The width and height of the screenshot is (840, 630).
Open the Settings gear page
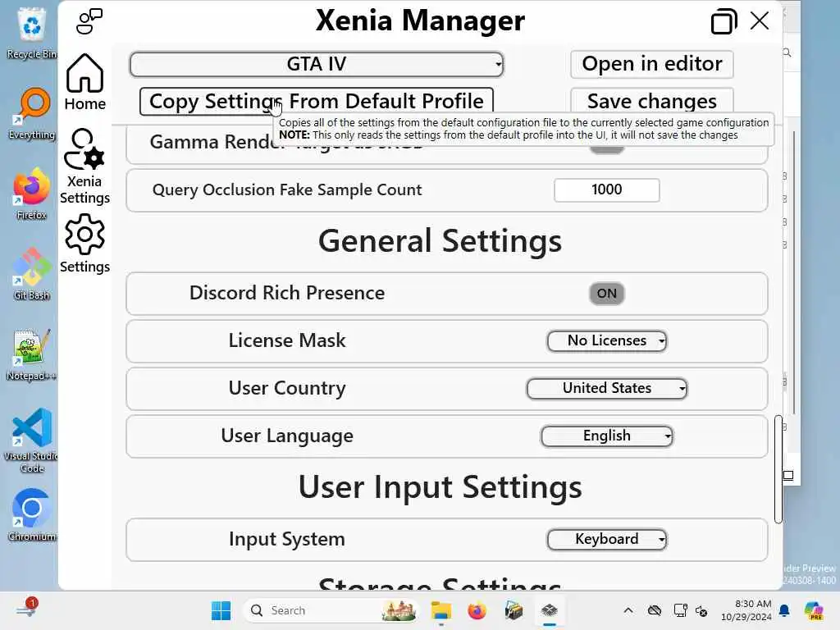click(84, 244)
